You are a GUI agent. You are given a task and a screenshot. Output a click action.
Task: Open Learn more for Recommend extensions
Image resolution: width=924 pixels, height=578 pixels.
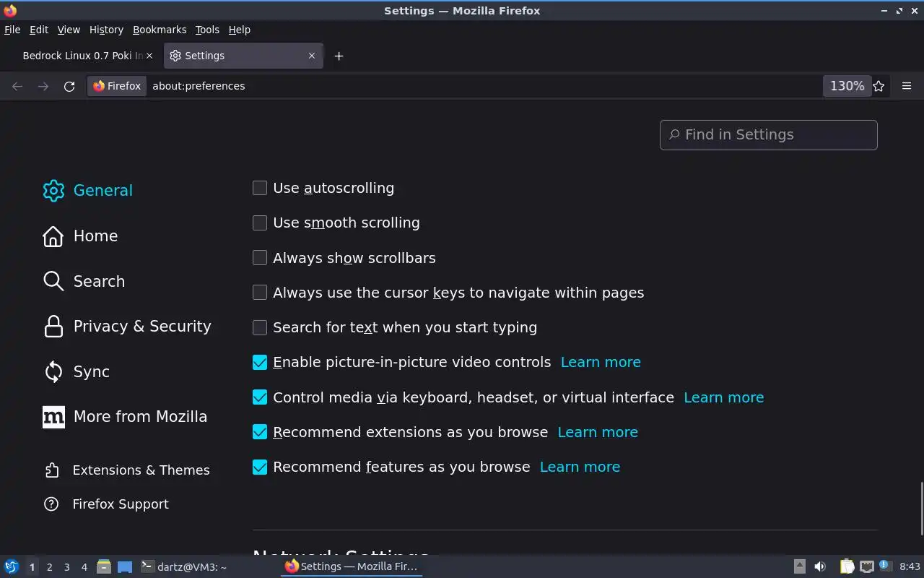[598, 432]
